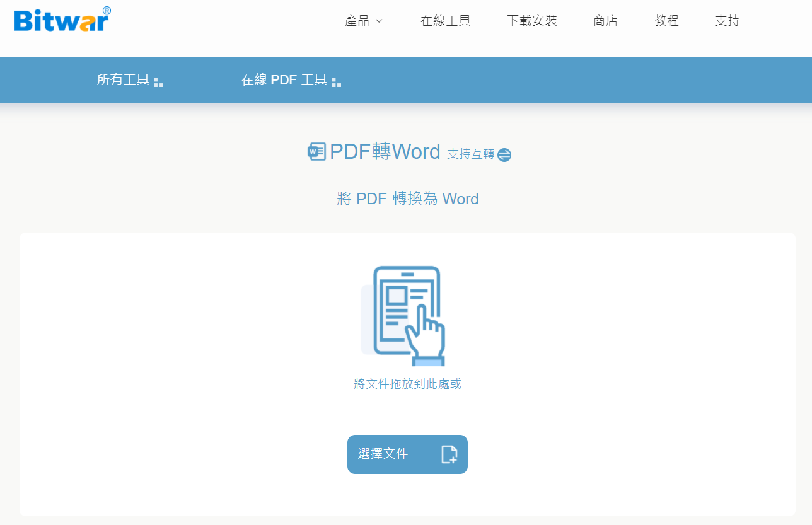Open the 下載安裝 page
The height and width of the screenshot is (525, 812).
pos(532,21)
